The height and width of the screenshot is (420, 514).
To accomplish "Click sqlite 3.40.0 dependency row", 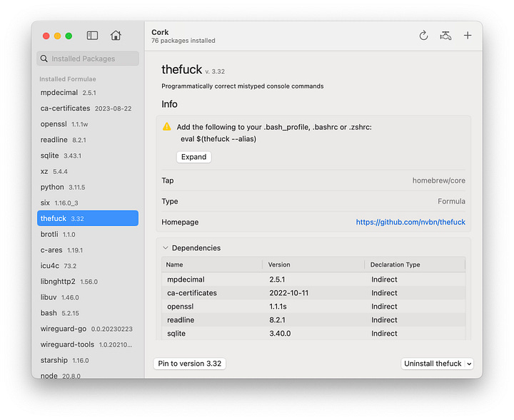I will [313, 333].
